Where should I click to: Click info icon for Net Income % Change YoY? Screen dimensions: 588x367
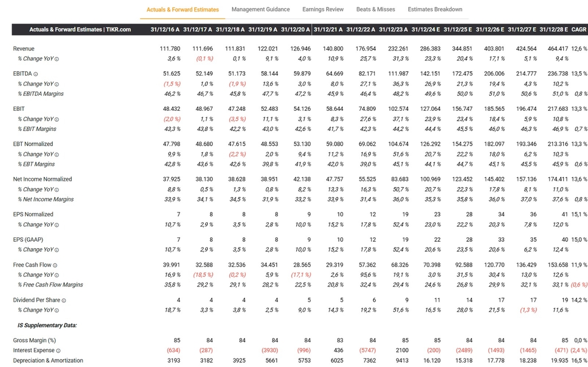[x=56, y=190]
